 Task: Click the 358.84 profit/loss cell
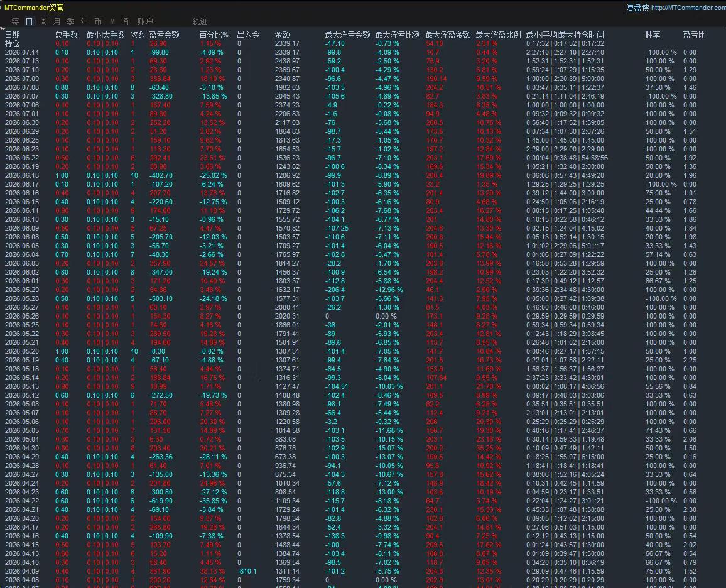tap(160, 79)
